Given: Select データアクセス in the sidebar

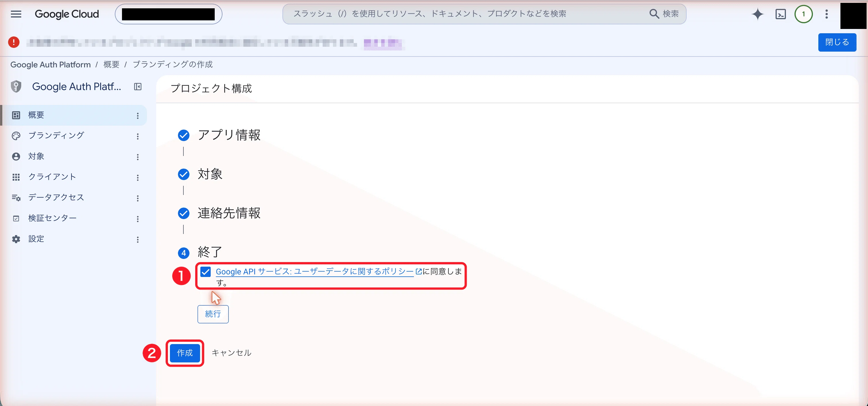Looking at the screenshot, I should coord(74,198).
